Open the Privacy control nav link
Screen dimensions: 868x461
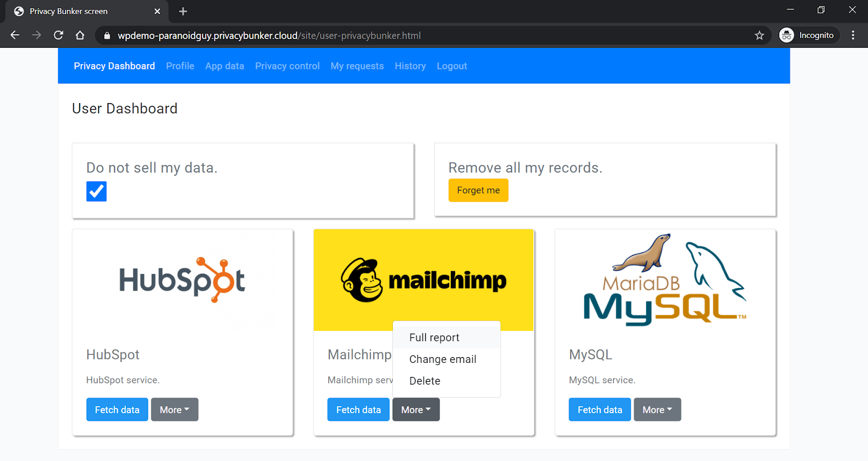(x=287, y=66)
